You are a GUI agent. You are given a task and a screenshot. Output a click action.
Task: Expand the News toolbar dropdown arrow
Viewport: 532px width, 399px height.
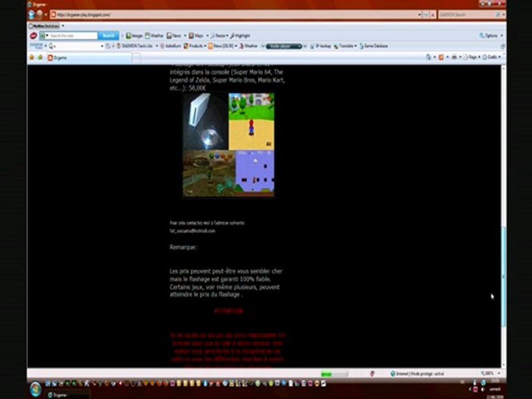[185, 35]
